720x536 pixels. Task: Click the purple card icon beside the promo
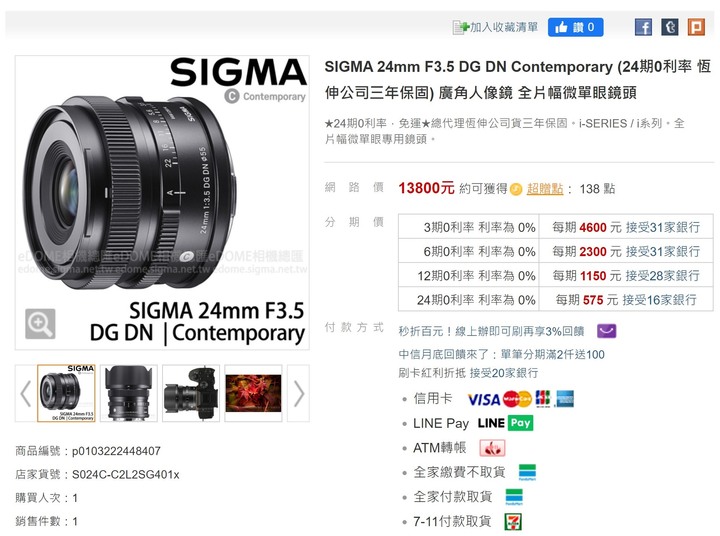click(x=607, y=331)
